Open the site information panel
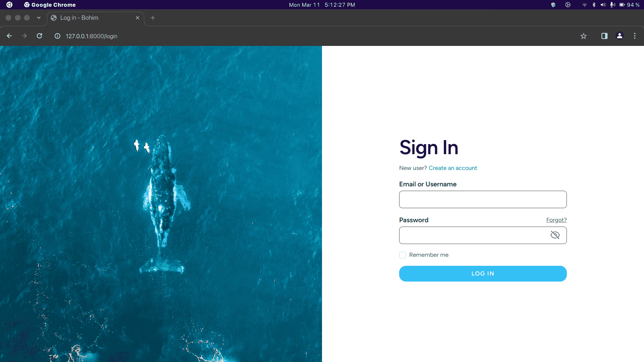 (x=57, y=36)
